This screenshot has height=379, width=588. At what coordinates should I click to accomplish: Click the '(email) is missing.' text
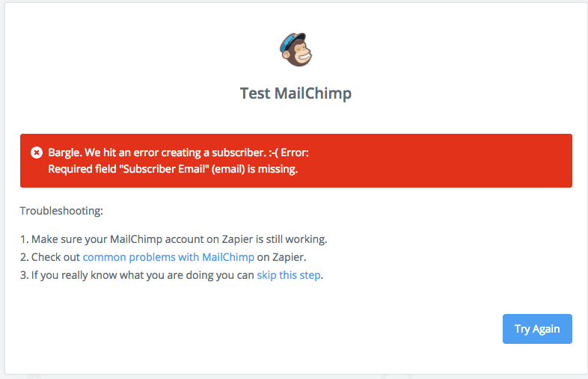[254, 169]
